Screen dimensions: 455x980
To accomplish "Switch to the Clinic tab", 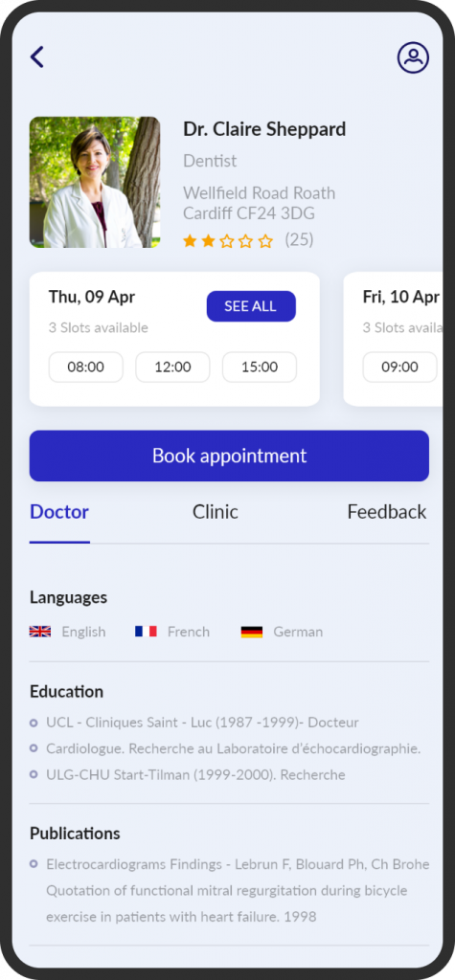I will point(216,512).
